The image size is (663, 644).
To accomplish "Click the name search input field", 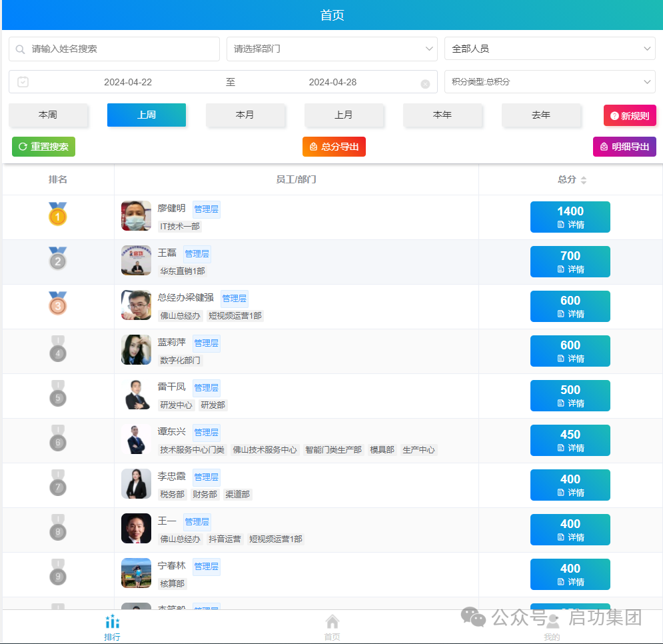I will 120,49.
